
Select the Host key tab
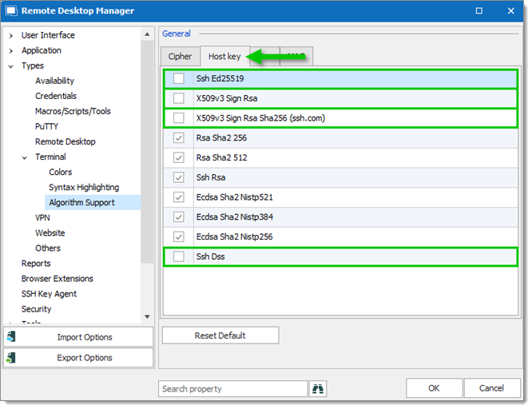click(224, 57)
